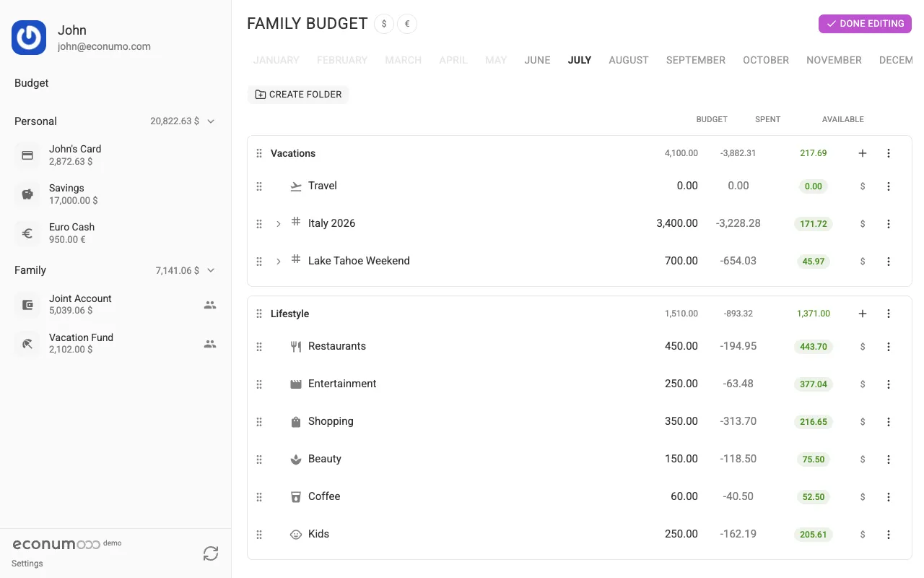924x578 pixels.
Task: Click Done Editing to exit edit mode
Action: 865,24
